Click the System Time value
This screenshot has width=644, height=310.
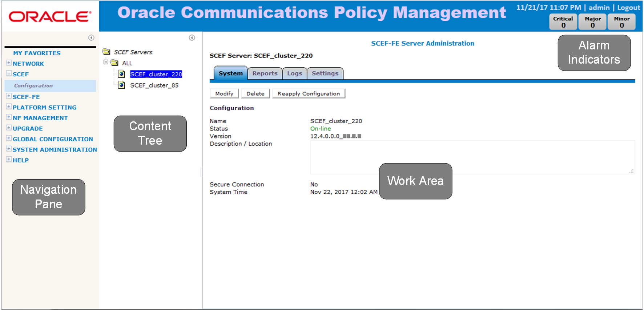click(x=344, y=192)
